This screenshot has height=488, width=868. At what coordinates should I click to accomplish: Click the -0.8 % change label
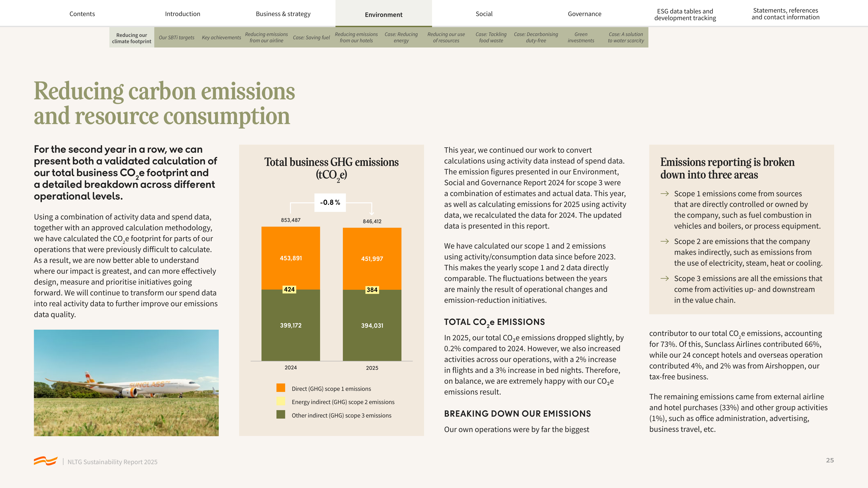[330, 202]
